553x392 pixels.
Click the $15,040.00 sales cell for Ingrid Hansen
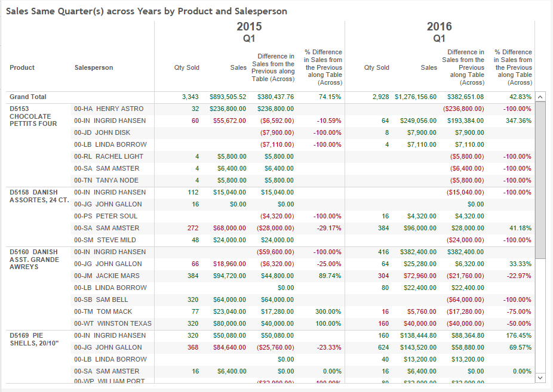229,192
